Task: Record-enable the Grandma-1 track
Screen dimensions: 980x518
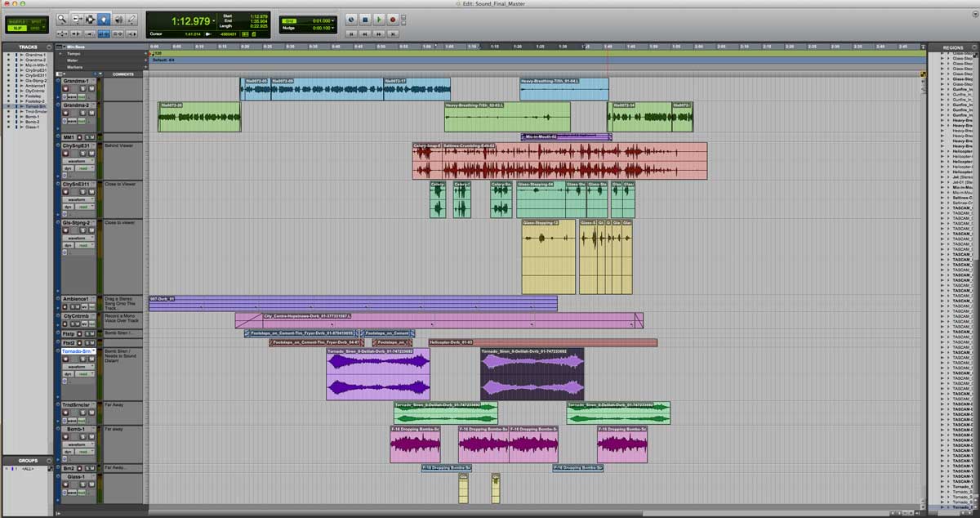Action: [x=65, y=89]
